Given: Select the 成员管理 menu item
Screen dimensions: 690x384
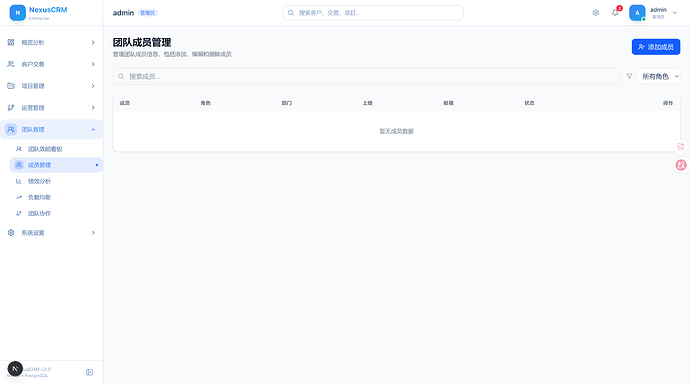Looking at the screenshot, I should click(x=56, y=165).
